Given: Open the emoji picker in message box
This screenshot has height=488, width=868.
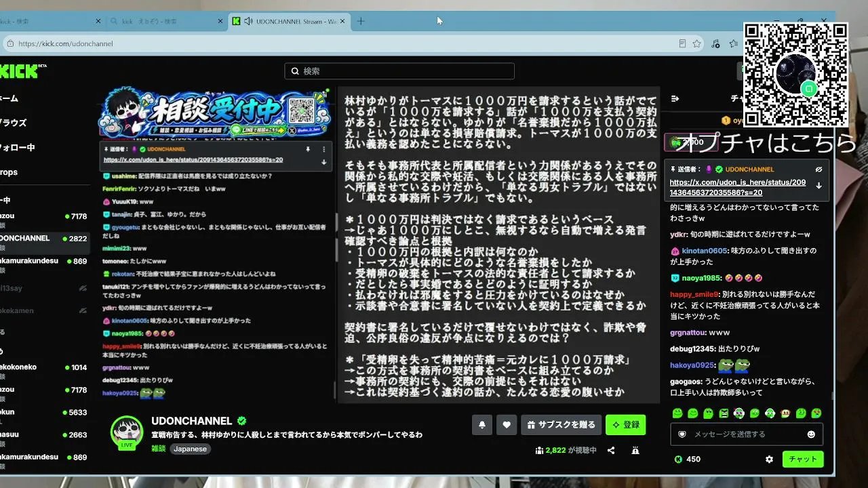Looking at the screenshot, I should click(811, 434).
